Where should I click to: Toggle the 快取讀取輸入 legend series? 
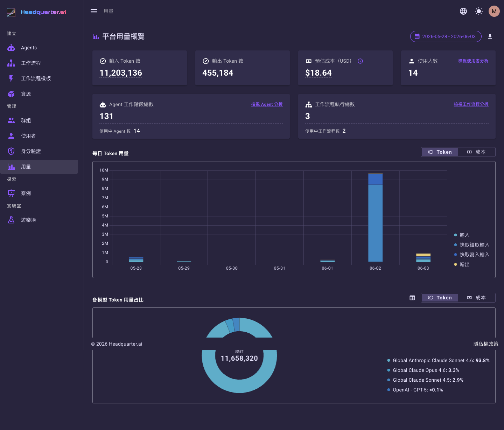[x=471, y=245]
